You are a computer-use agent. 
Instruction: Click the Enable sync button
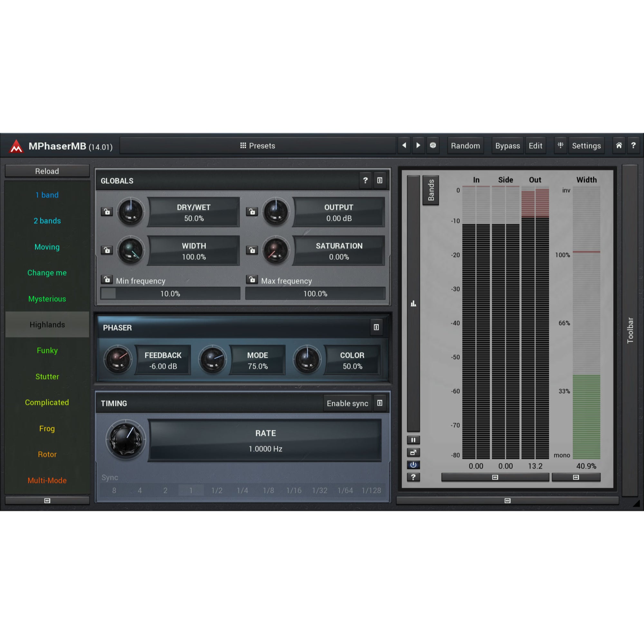click(x=347, y=403)
